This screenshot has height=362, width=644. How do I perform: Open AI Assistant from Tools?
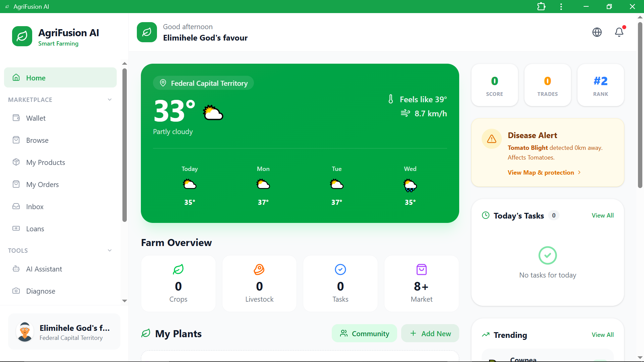[44, 269]
